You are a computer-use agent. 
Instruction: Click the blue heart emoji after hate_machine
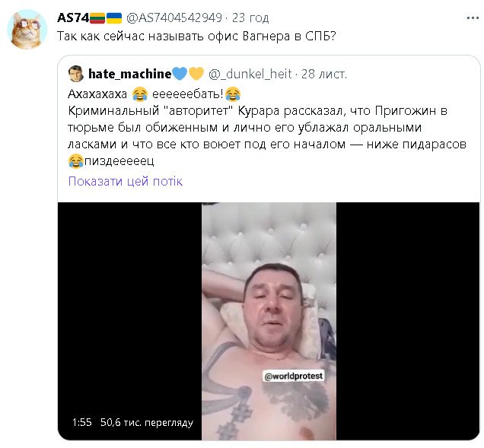(180, 74)
